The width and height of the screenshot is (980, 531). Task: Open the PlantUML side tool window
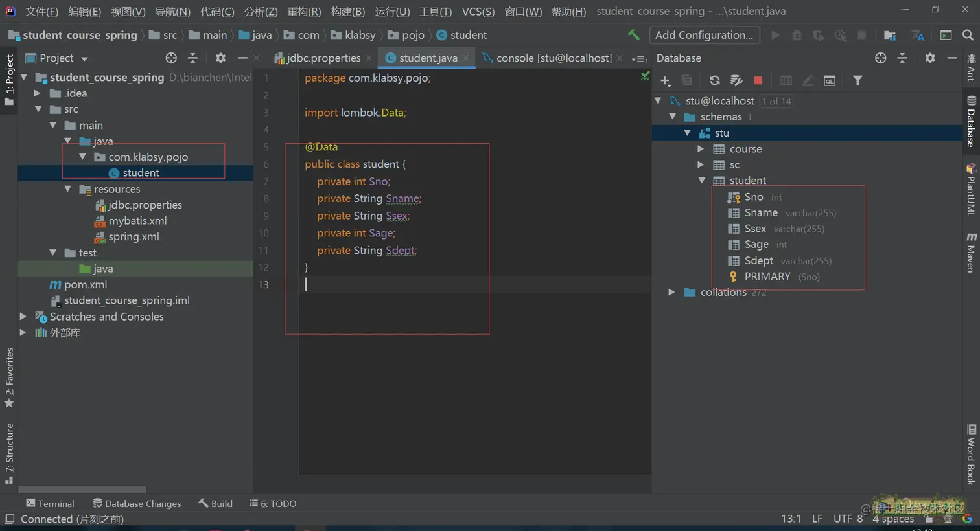coord(971,189)
